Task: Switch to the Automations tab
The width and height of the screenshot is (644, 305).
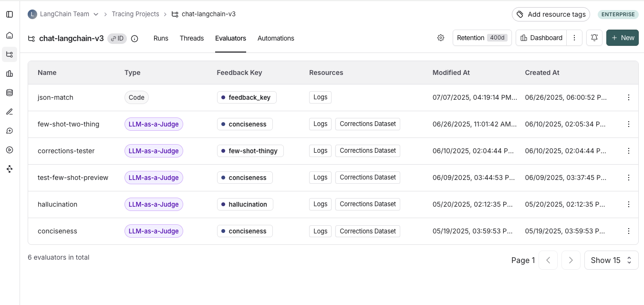Action: tap(276, 38)
